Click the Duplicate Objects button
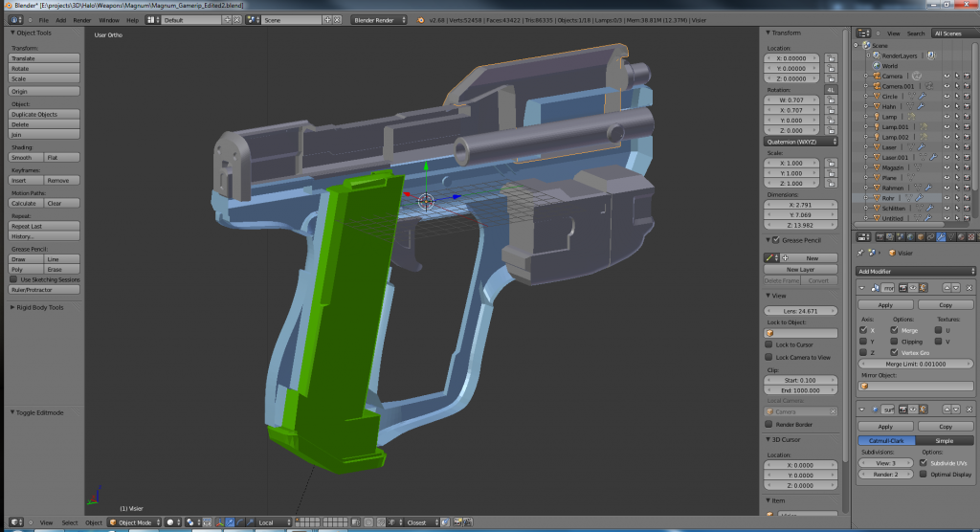Viewport: 980px width, 532px height. (x=44, y=115)
